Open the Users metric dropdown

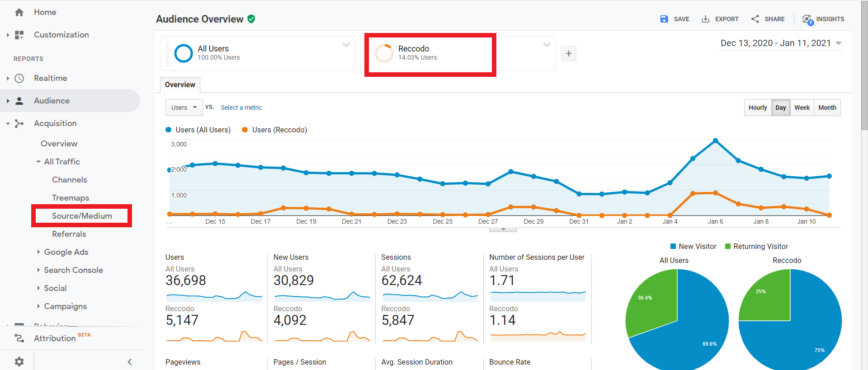pyautogui.click(x=184, y=108)
